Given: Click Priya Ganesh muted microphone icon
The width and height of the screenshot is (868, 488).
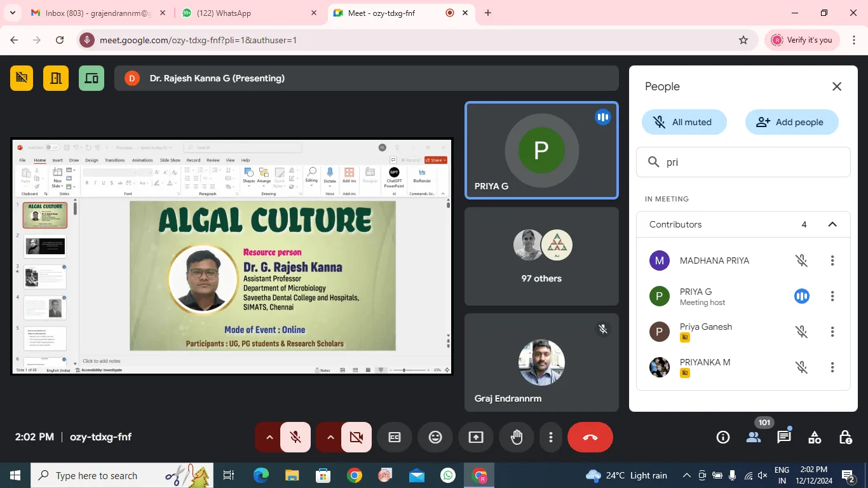Looking at the screenshot, I should (x=802, y=332).
